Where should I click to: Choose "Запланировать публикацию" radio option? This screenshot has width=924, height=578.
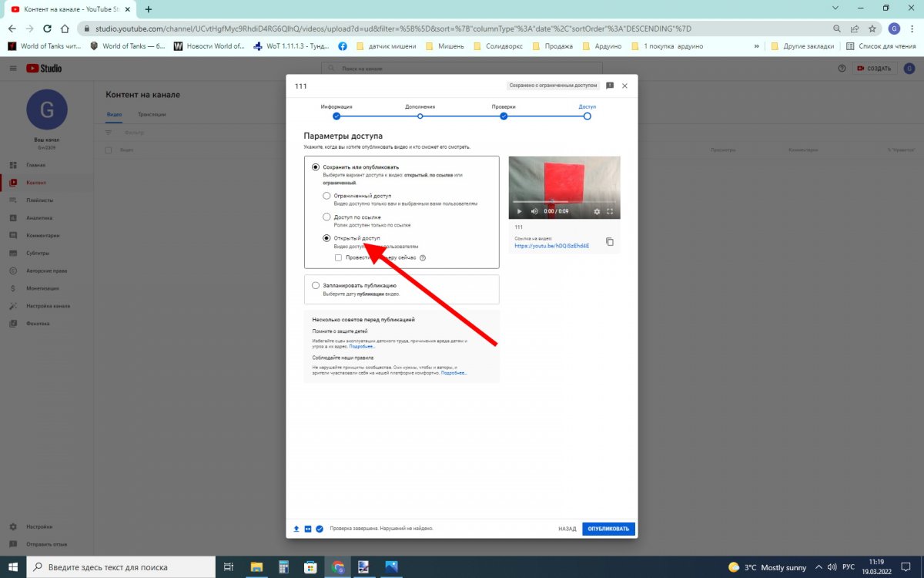pyautogui.click(x=316, y=285)
